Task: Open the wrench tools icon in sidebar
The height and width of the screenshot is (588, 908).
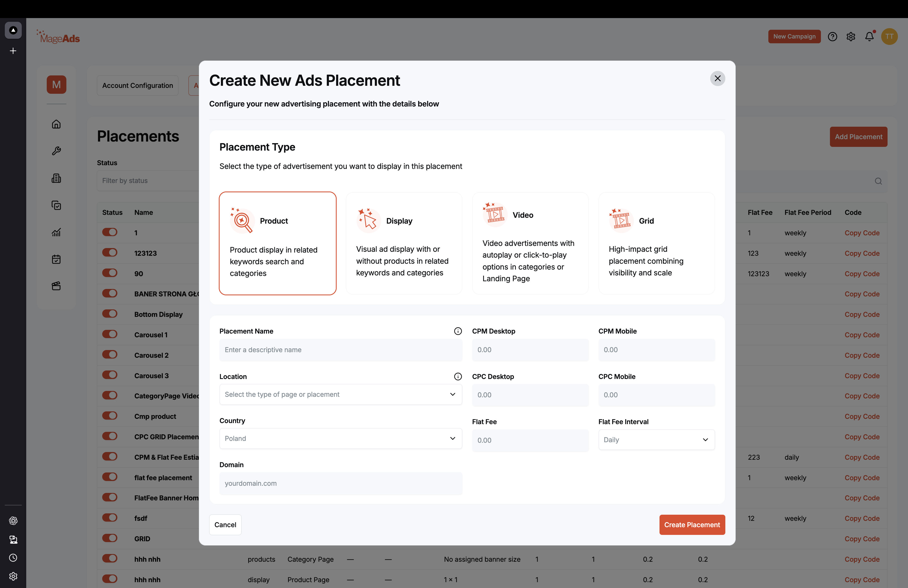Action: 57,151
